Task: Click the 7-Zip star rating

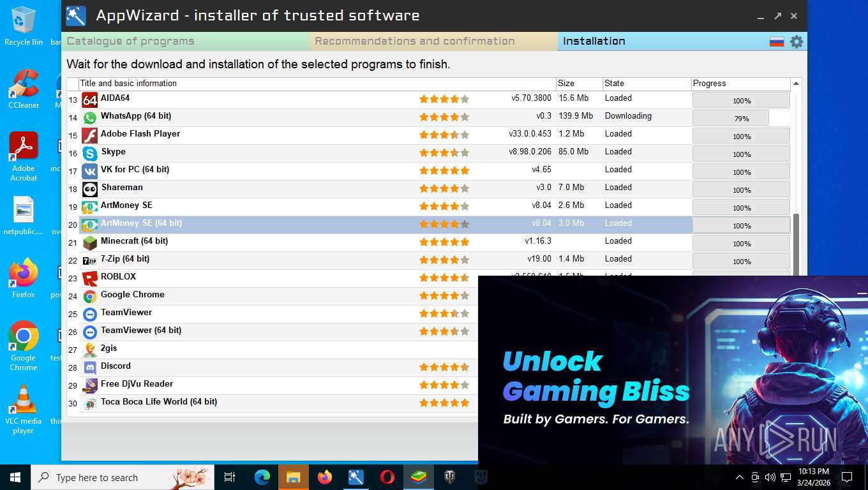Action: pyautogui.click(x=444, y=260)
